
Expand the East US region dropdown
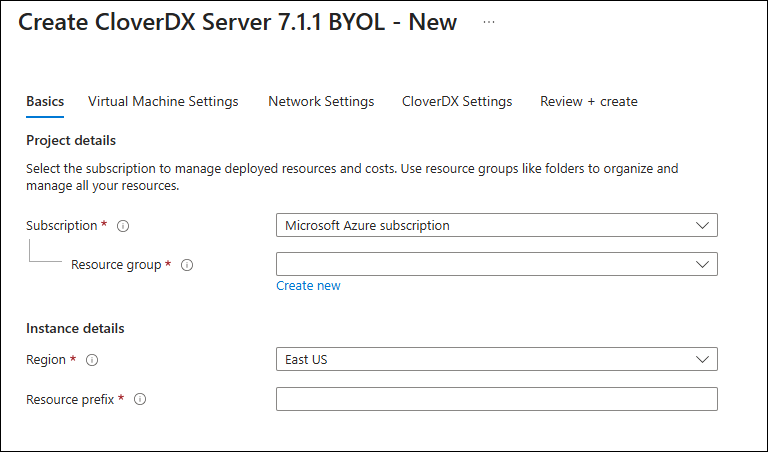[x=496, y=359]
